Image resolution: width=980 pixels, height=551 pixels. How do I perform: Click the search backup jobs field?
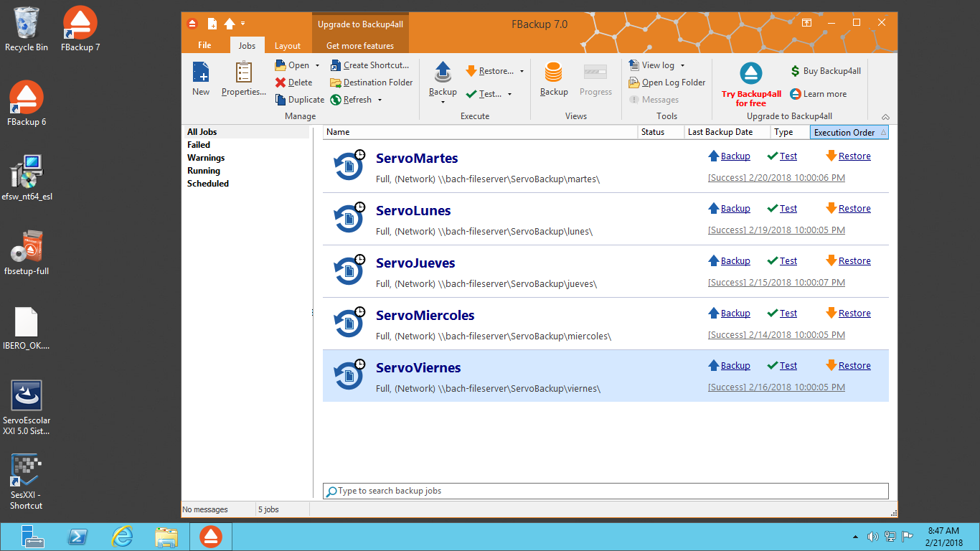pos(606,491)
